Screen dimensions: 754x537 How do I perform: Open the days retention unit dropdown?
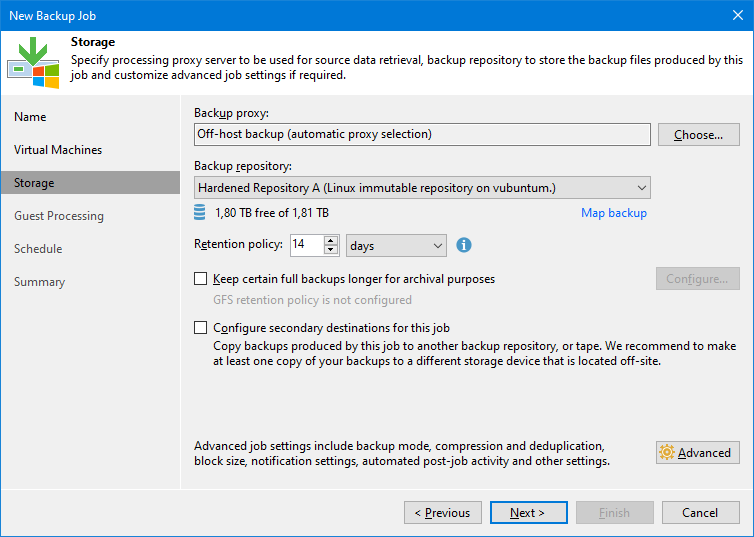pyautogui.click(x=396, y=246)
